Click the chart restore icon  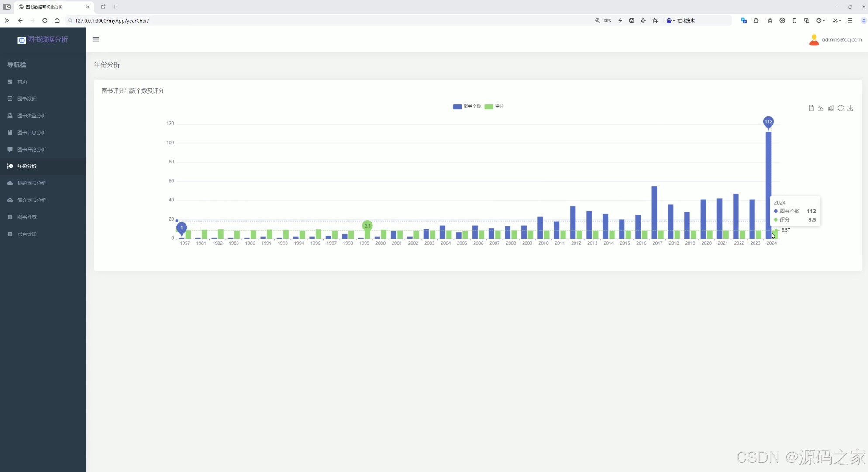(x=840, y=108)
